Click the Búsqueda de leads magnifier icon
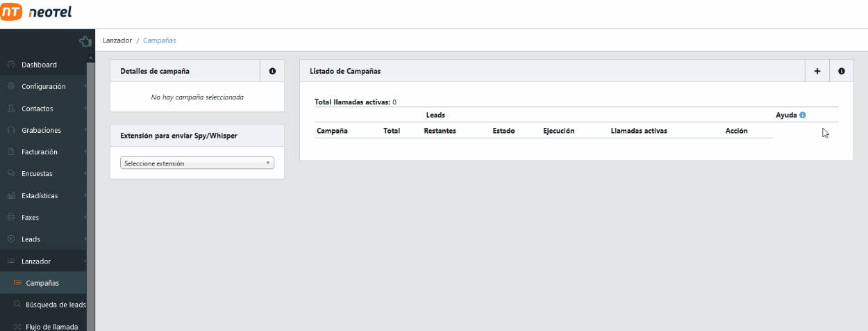The width and height of the screenshot is (868, 331). coord(17,305)
